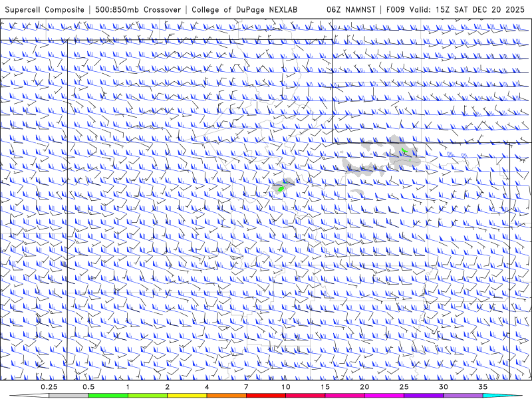Select the orange 4–7 color bar segment

click(226, 396)
